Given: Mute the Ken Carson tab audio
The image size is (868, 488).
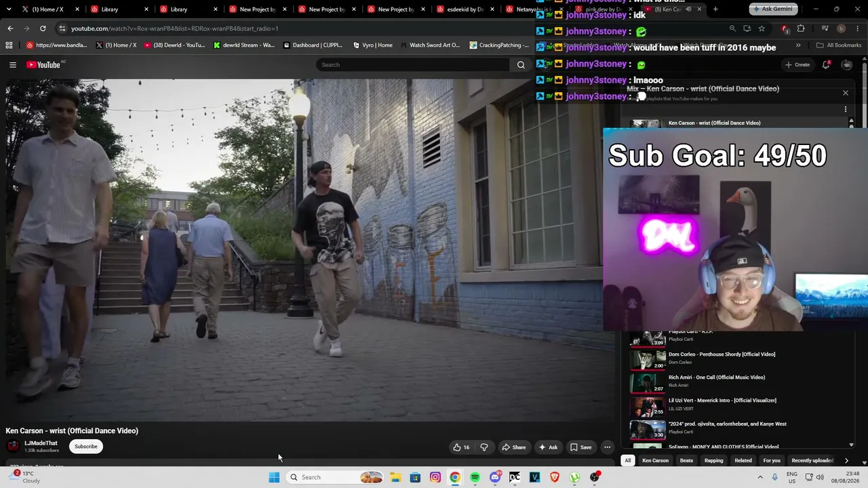Looking at the screenshot, I should tap(688, 9).
